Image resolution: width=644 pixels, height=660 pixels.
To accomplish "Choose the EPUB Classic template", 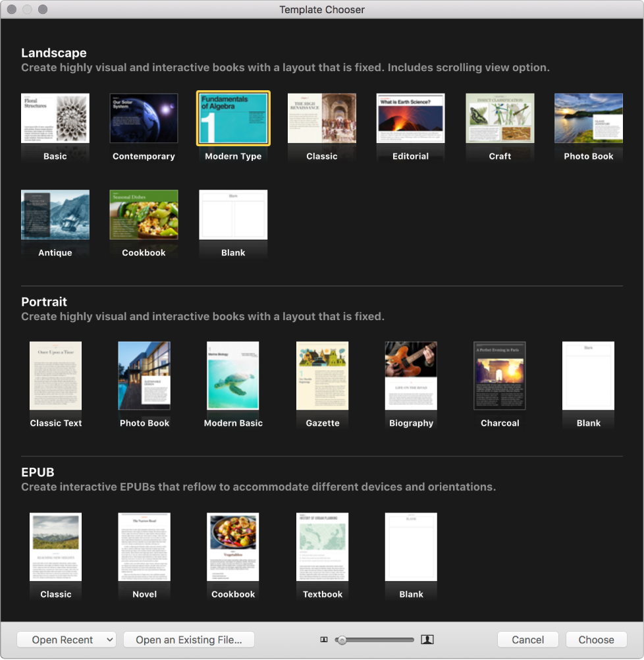I will 55,547.
